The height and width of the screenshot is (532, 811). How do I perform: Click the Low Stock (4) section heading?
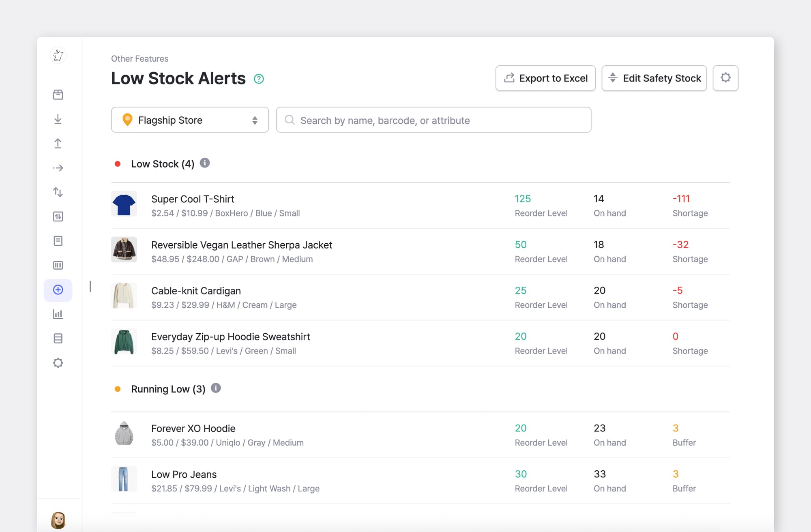[163, 164]
